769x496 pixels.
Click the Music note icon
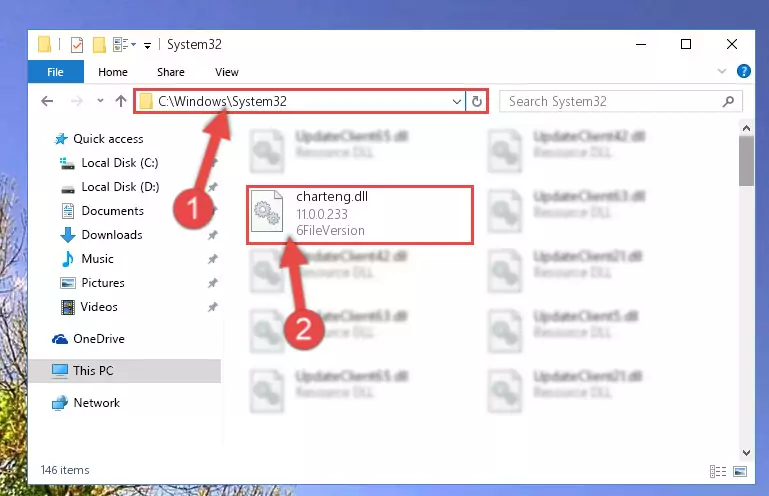click(67, 259)
